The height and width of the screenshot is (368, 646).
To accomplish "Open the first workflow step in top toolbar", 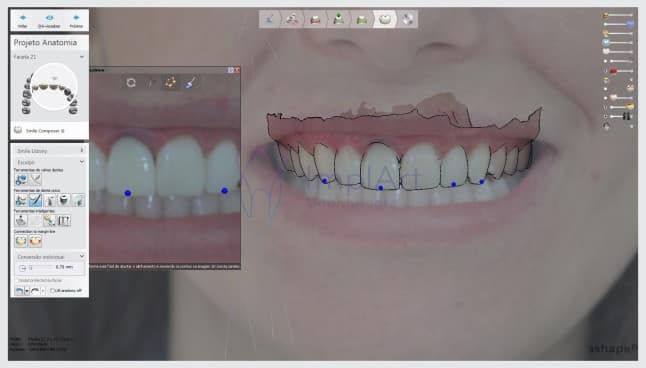I will pyautogui.click(x=270, y=19).
